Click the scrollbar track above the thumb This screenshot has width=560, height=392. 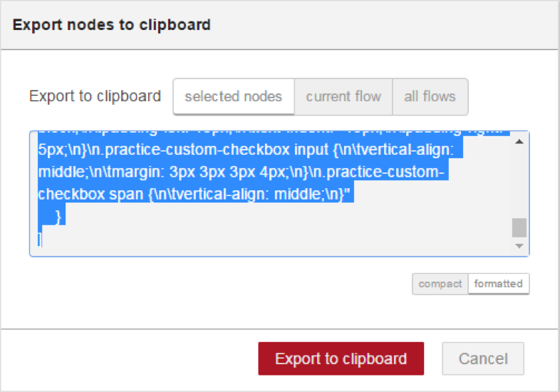tap(519, 182)
